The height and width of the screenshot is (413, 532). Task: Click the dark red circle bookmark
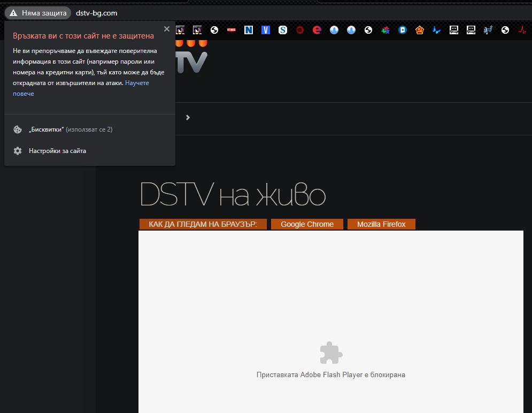tap(299, 30)
